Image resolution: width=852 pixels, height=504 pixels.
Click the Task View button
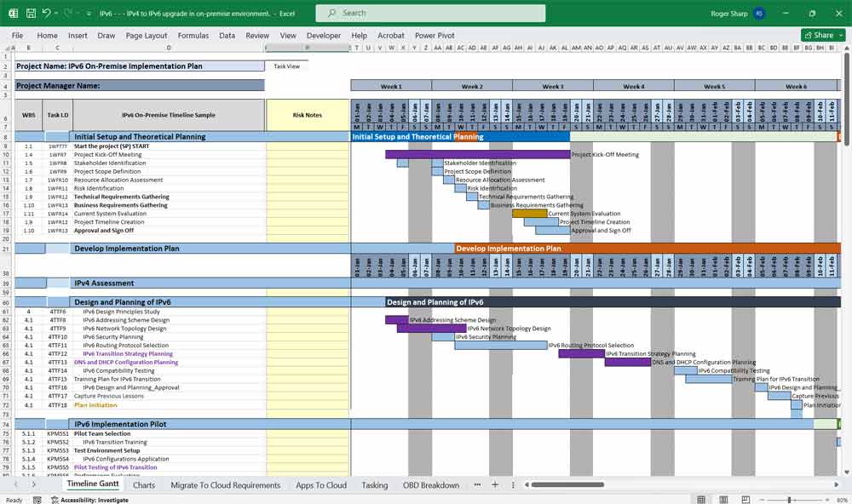tap(286, 66)
